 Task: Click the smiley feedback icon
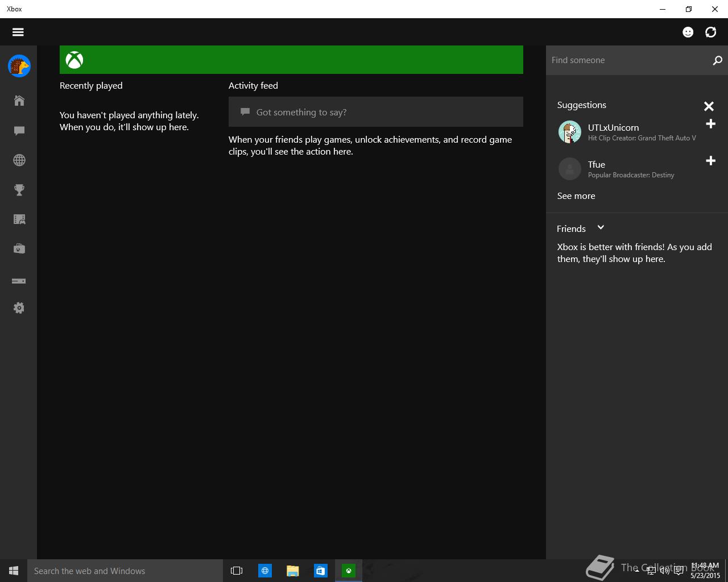point(688,32)
